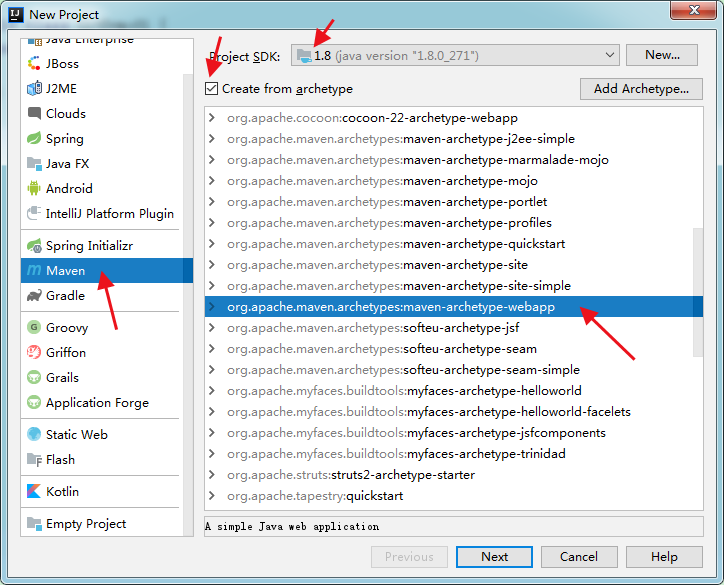The height and width of the screenshot is (585, 724).
Task: Choose the Empty Project folder icon
Action: pos(34,523)
